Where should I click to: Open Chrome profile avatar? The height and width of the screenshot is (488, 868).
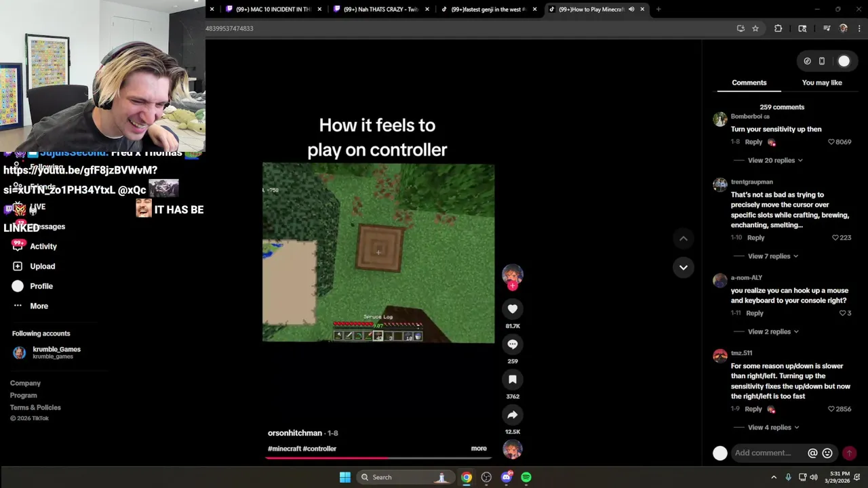(844, 28)
